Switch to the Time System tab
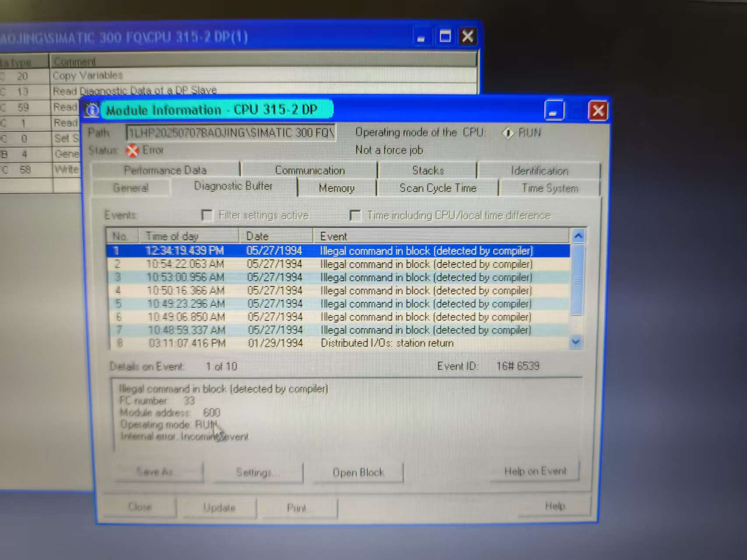Image resolution: width=747 pixels, height=560 pixels. pos(550,188)
